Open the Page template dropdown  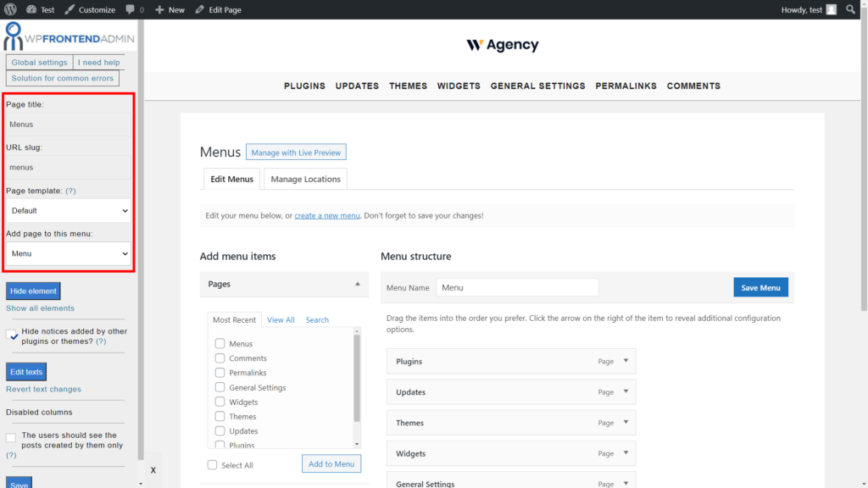point(67,210)
